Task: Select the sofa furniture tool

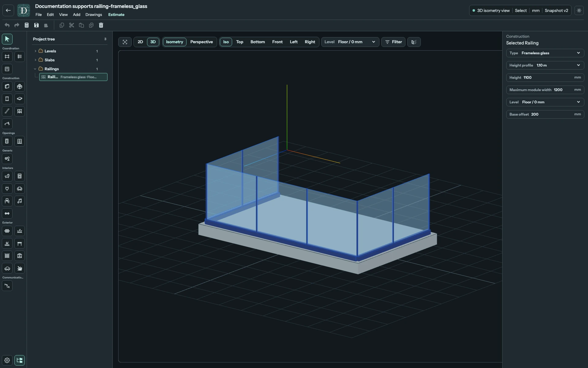Action: click(x=20, y=189)
